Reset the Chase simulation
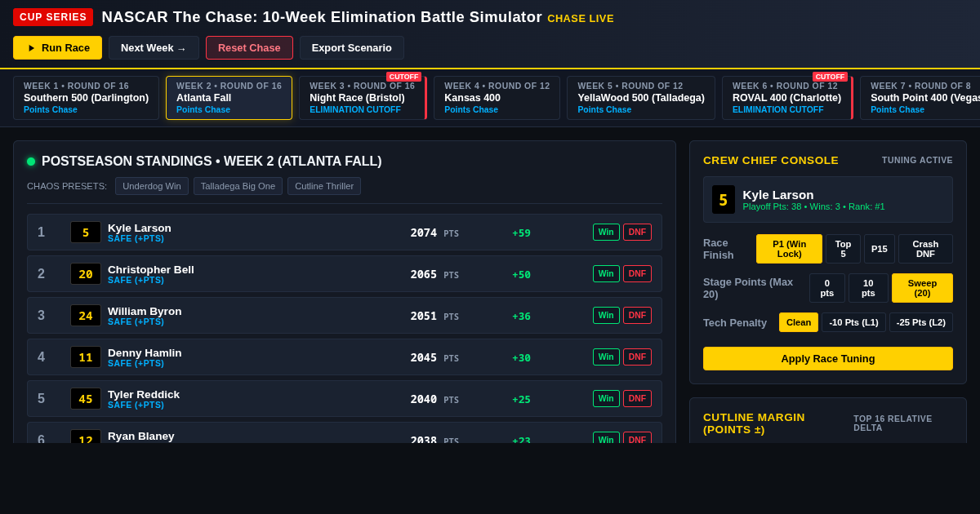This screenshot has width=980, height=514. click(x=249, y=47)
